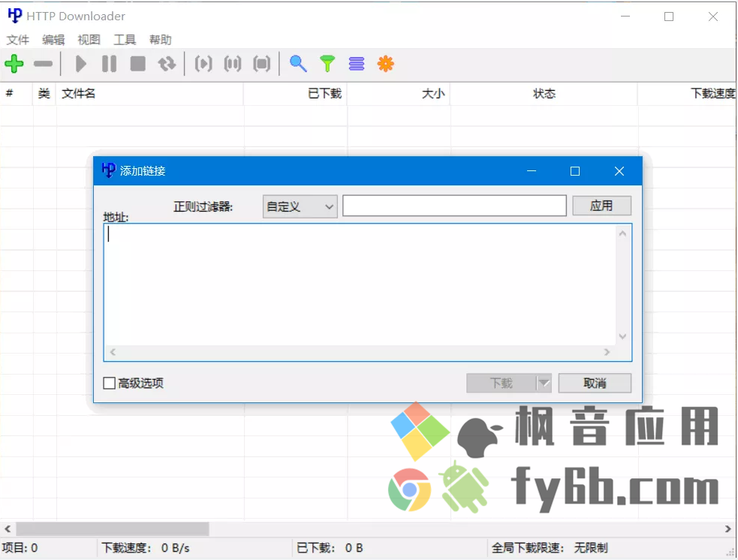The height and width of the screenshot is (560, 738).
Task: Enable the 高级选项 checkbox
Action: (109, 383)
